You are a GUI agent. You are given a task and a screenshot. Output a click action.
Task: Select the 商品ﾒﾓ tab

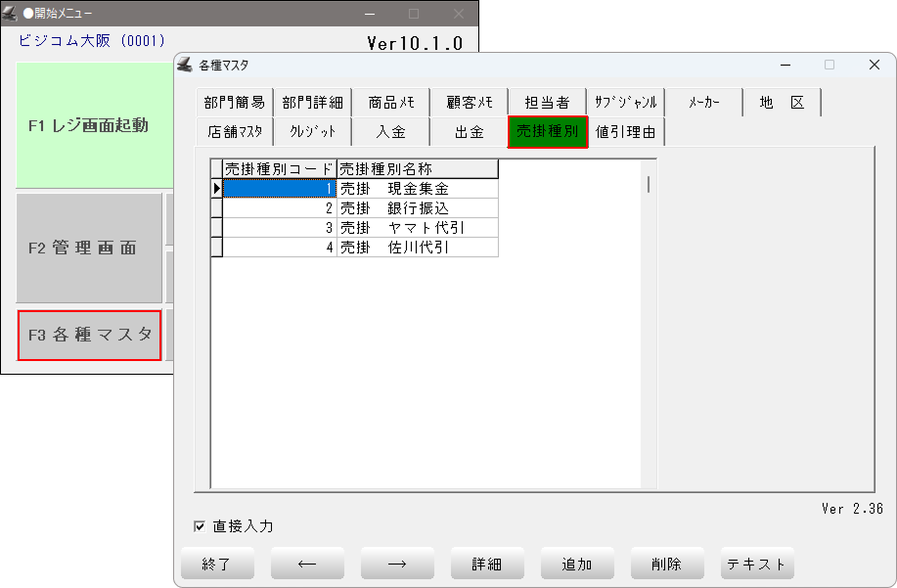tap(391, 103)
